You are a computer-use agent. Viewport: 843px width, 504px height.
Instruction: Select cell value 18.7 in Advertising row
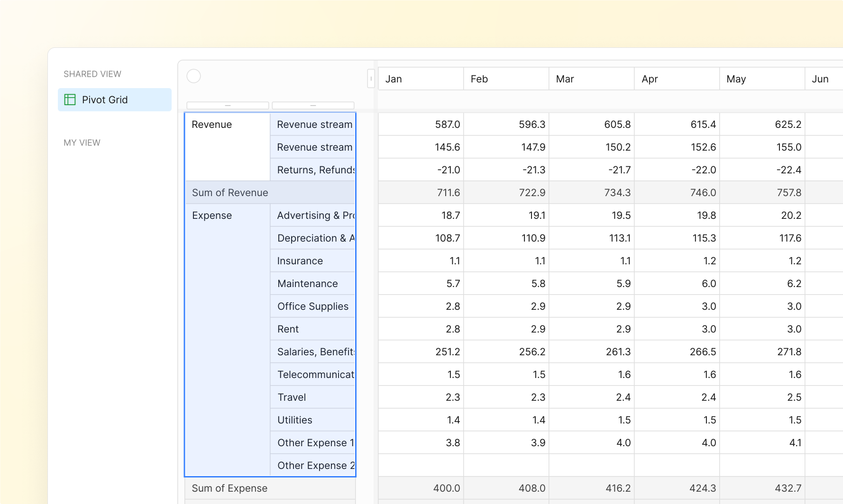[421, 215]
